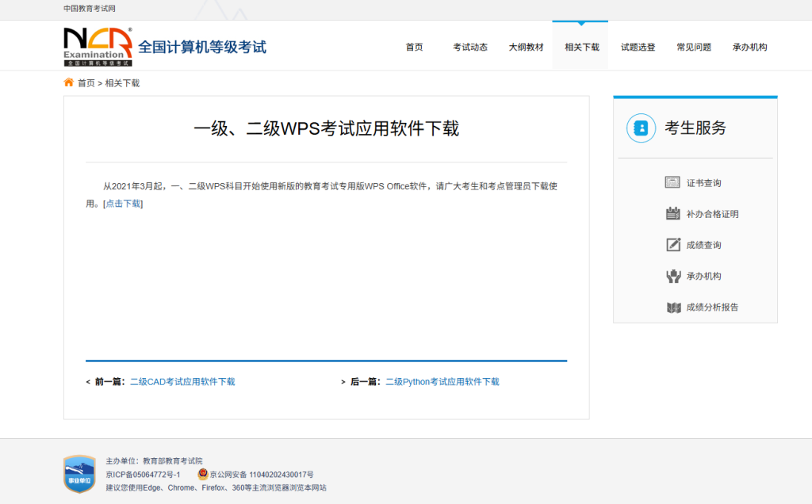Click the 考生服务 circular badge icon
The image size is (812, 504).
coord(641,129)
